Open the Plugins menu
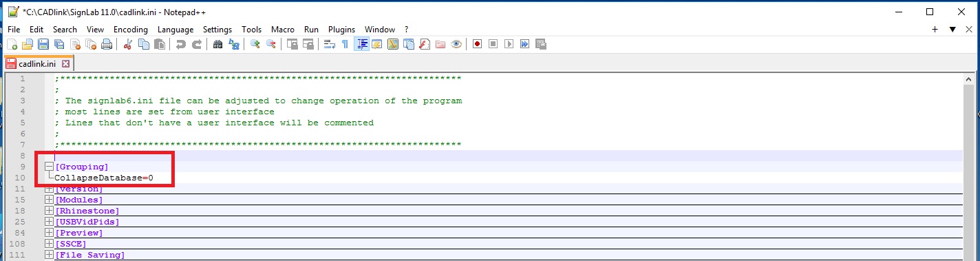This screenshot has width=980, height=261. click(x=341, y=30)
